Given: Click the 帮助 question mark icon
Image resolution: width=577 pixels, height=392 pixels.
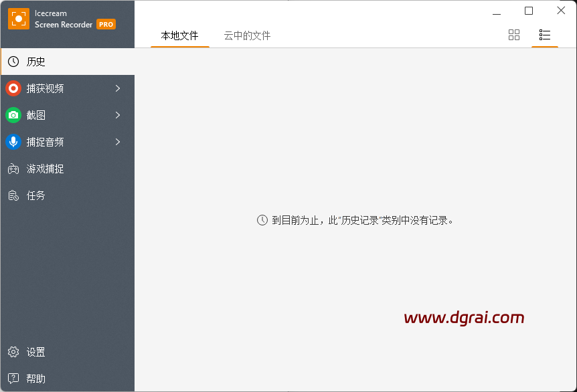Looking at the screenshot, I should pos(13,379).
